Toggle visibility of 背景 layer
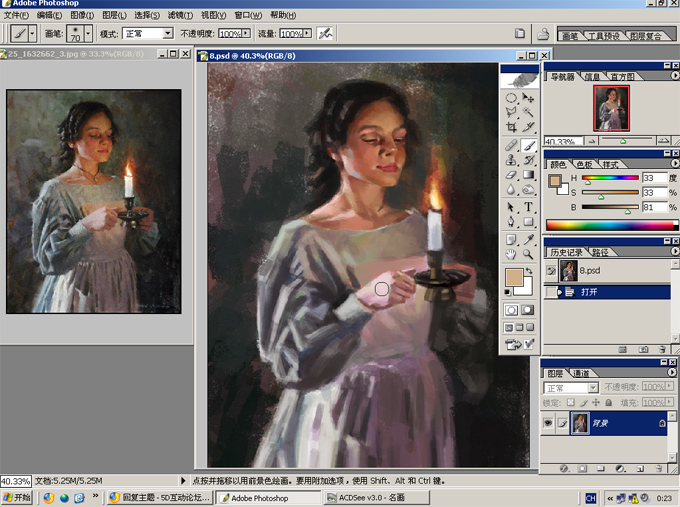The image size is (680, 507). [x=548, y=423]
